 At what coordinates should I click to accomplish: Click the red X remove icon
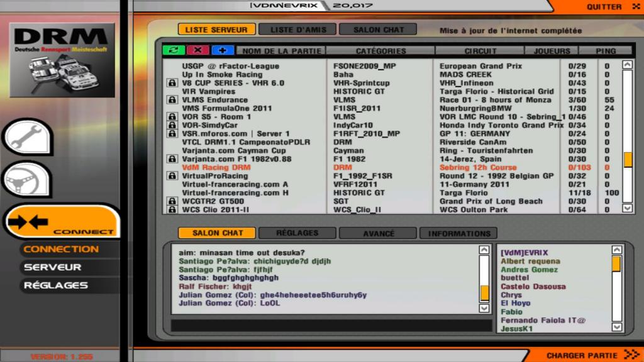197,50
